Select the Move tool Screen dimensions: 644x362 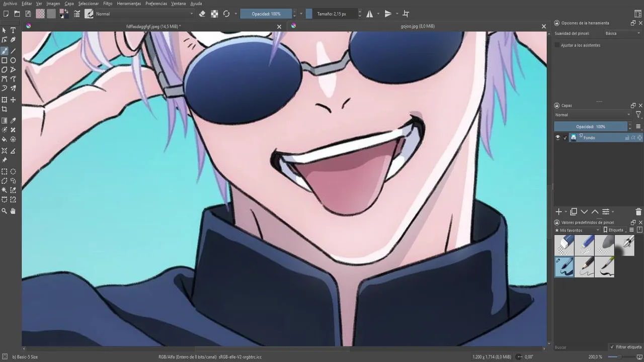point(13,100)
